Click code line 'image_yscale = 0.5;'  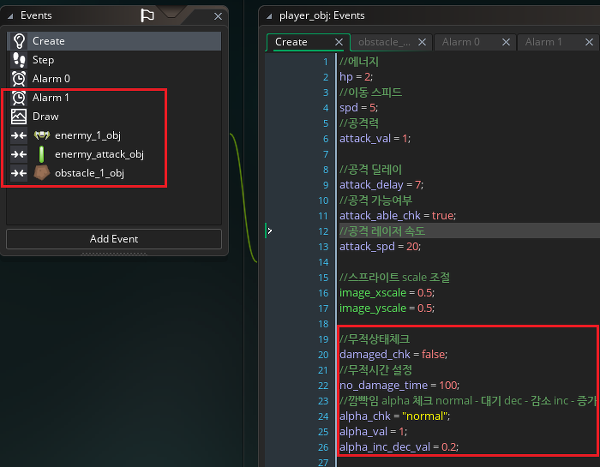coord(387,309)
